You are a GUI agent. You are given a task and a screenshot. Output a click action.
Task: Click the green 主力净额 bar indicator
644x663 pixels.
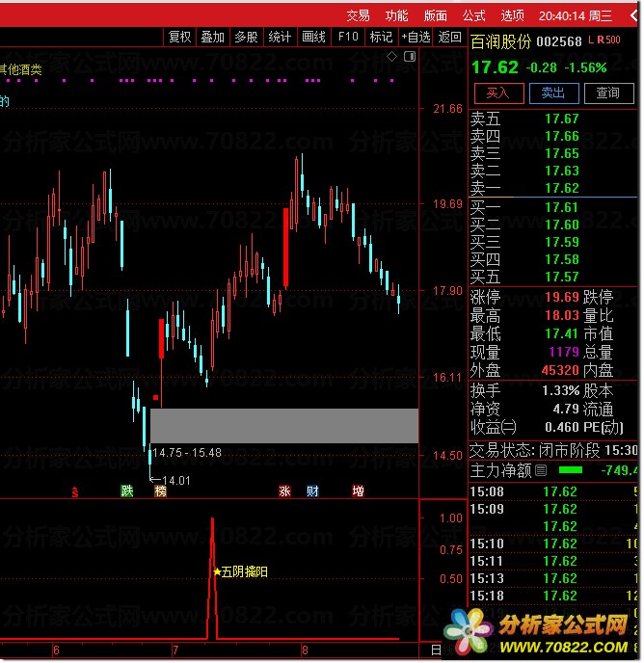click(571, 470)
